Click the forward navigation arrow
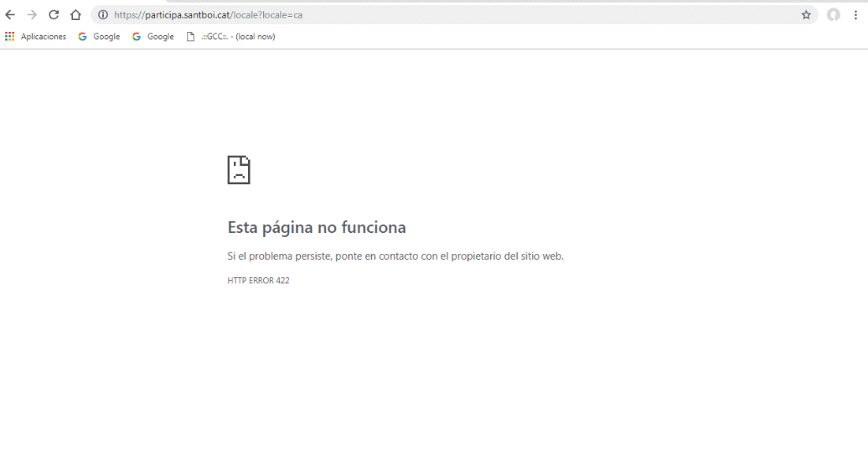The image size is (868, 465). click(x=32, y=15)
